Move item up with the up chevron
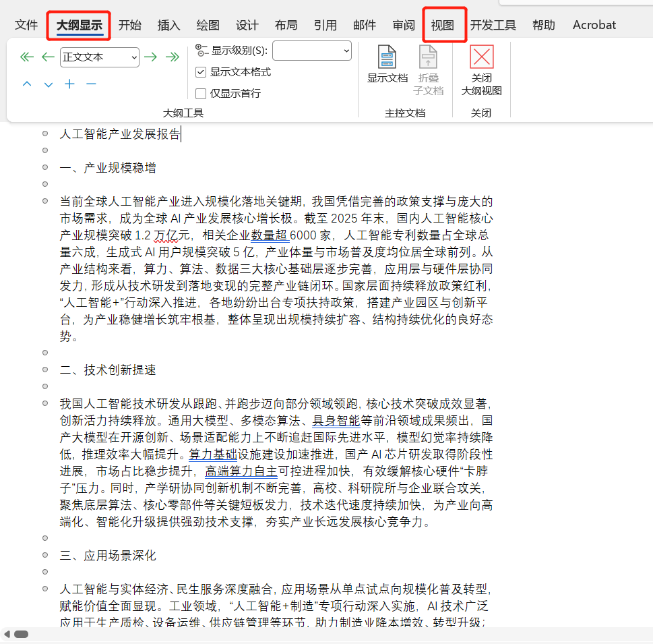The image size is (653, 644). [x=27, y=84]
